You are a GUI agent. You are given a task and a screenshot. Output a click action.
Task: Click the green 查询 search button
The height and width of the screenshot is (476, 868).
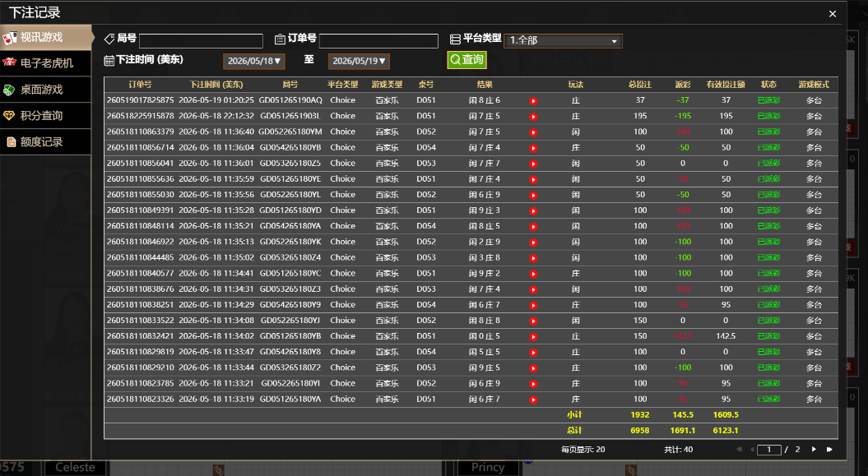(x=466, y=60)
